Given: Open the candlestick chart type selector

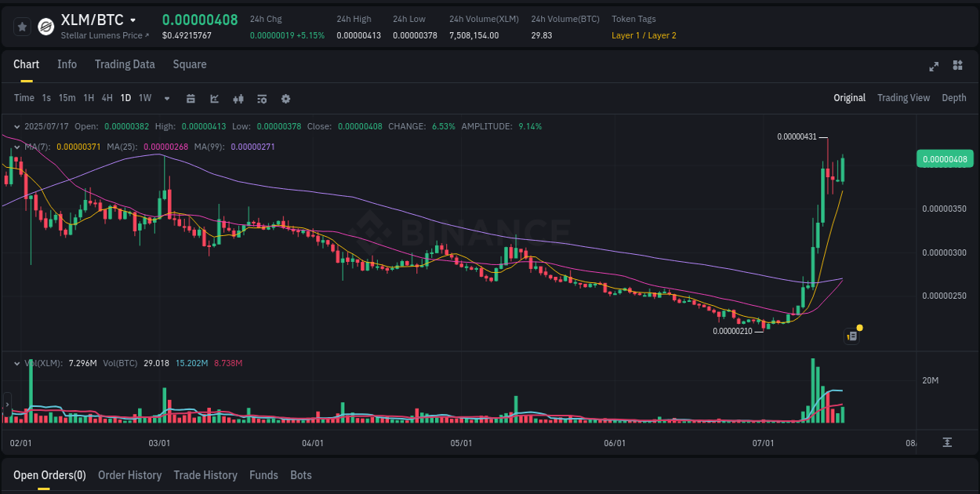Looking at the screenshot, I should tap(238, 98).
